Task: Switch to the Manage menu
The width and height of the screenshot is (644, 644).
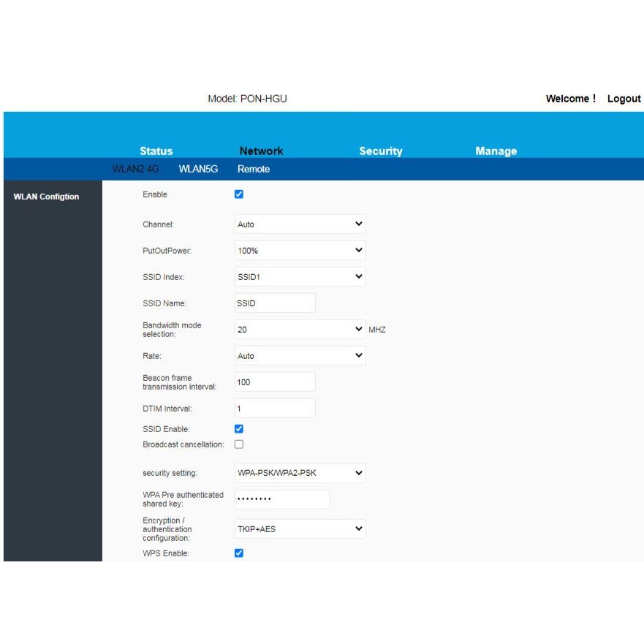Action: point(496,151)
